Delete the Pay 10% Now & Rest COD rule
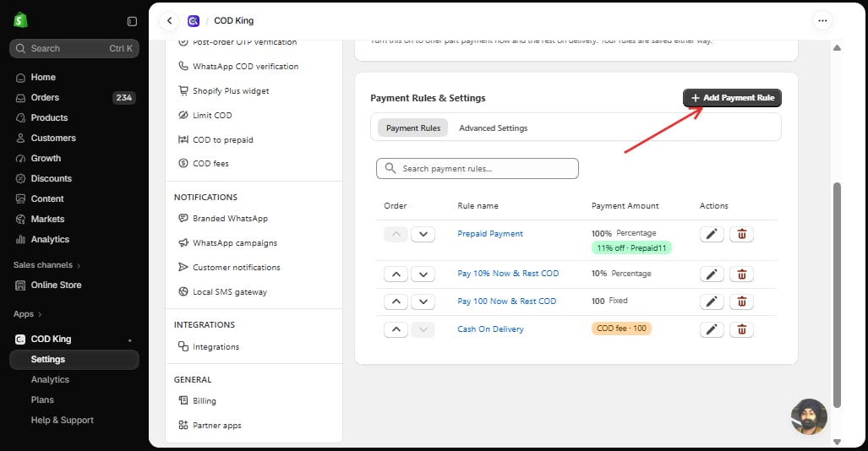The width and height of the screenshot is (868, 451). tap(742, 274)
